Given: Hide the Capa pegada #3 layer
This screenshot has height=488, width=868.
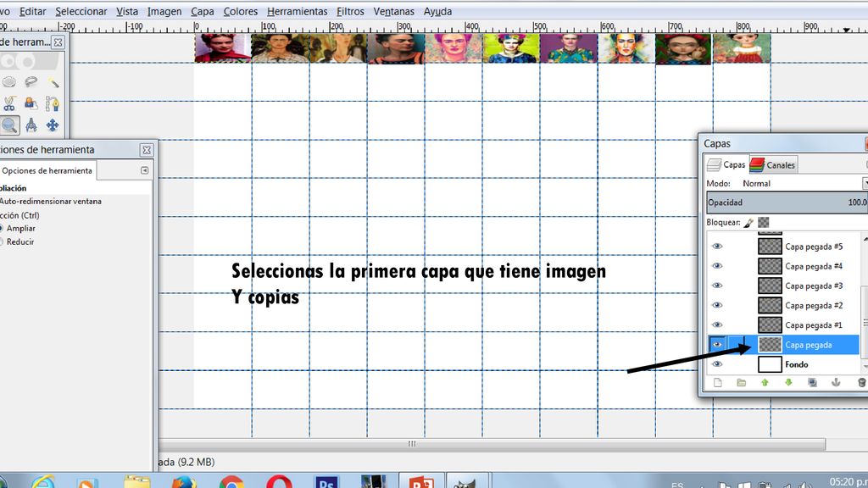Looking at the screenshot, I should tap(717, 286).
